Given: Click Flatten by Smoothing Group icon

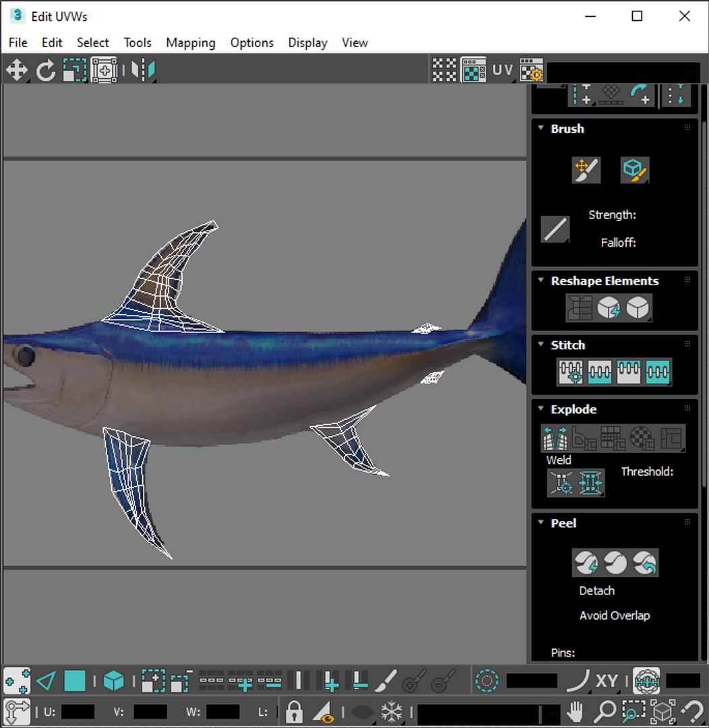Looking at the screenshot, I should click(613, 438).
